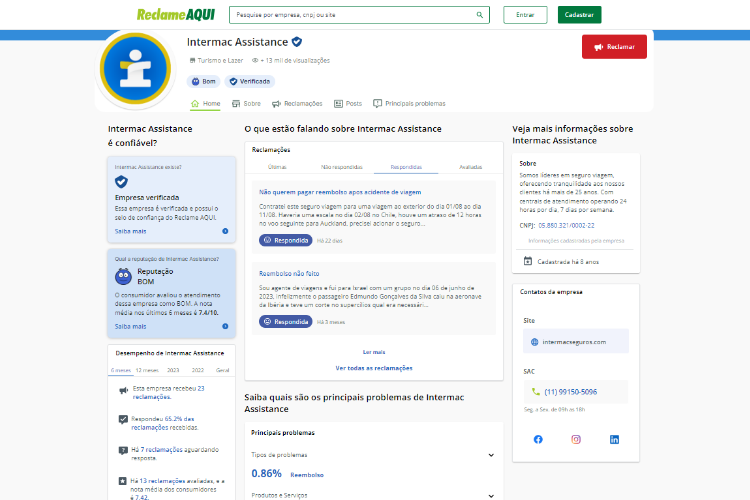Click Saiba mais under Reputação BOM

[x=131, y=326]
